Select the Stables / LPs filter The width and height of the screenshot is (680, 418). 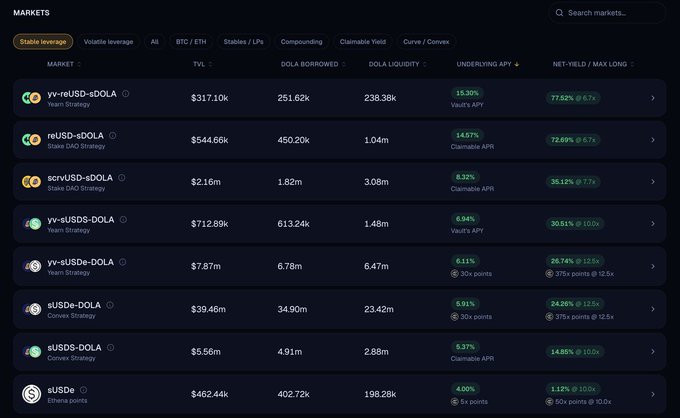(243, 42)
